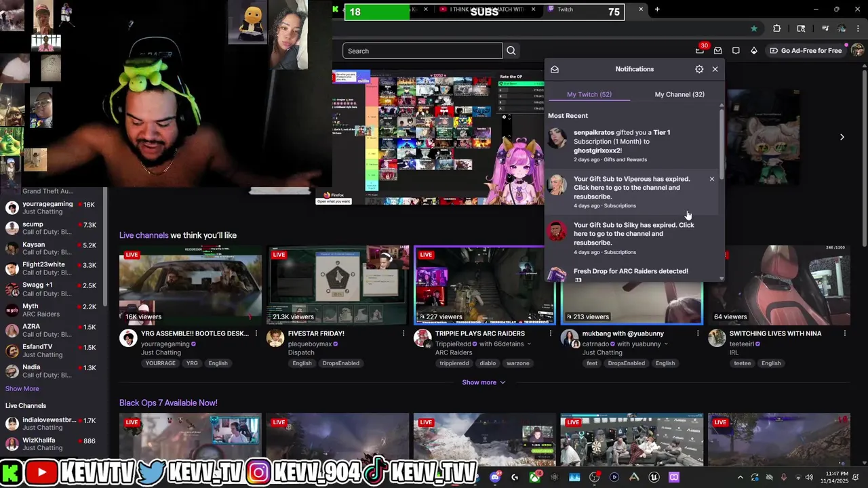
Task: Open Fresh Drop for ARC Raiders notification
Action: coord(632,272)
